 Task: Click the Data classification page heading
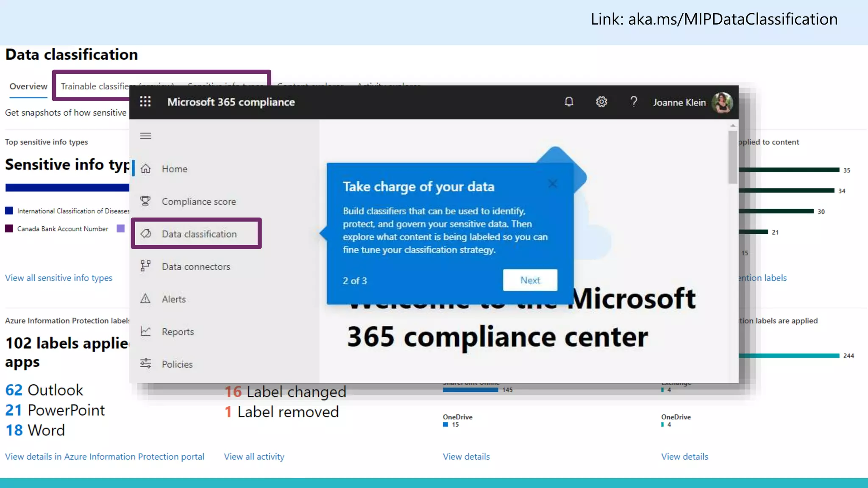pyautogui.click(x=72, y=55)
